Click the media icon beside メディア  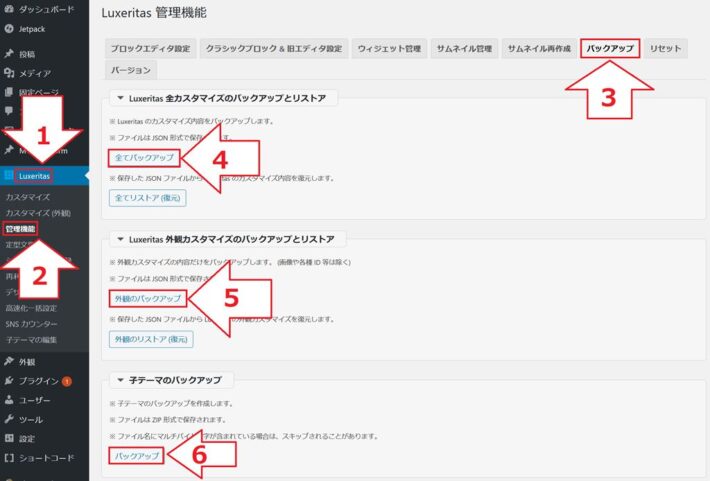click(x=9, y=73)
